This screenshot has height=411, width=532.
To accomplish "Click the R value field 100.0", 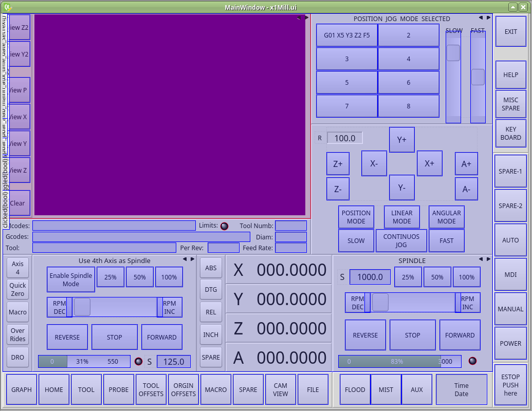I will point(345,138).
